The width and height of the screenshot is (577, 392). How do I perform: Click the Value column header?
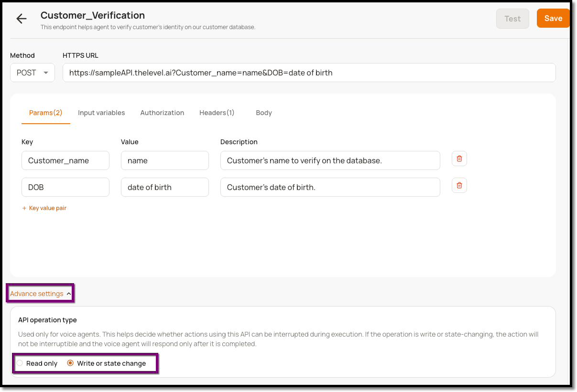(130, 142)
